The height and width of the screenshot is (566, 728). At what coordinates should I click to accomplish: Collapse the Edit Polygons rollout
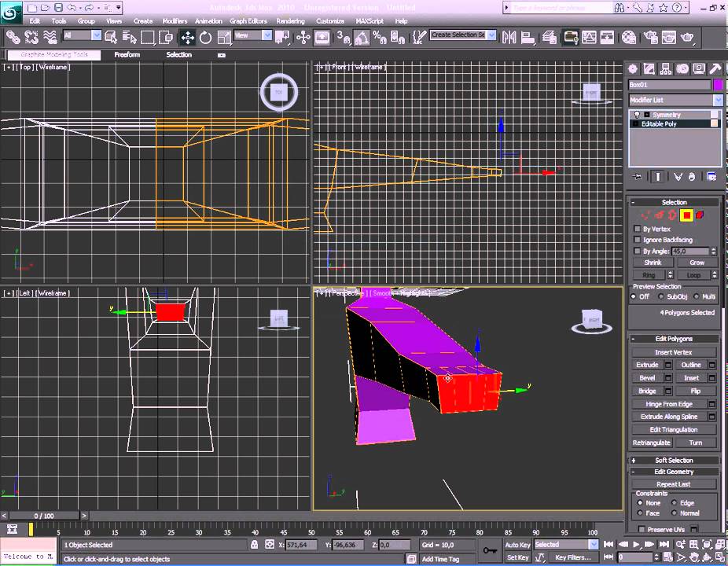pyautogui.click(x=674, y=339)
